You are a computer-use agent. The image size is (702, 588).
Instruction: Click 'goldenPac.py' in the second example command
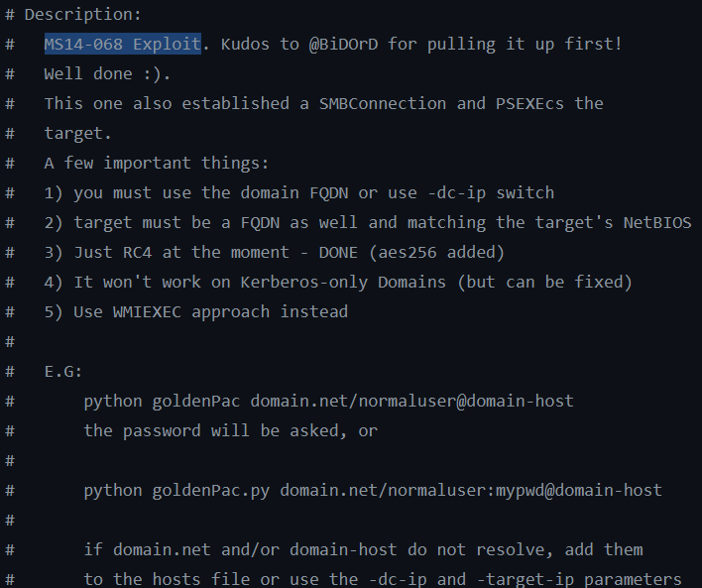pyautogui.click(x=210, y=491)
